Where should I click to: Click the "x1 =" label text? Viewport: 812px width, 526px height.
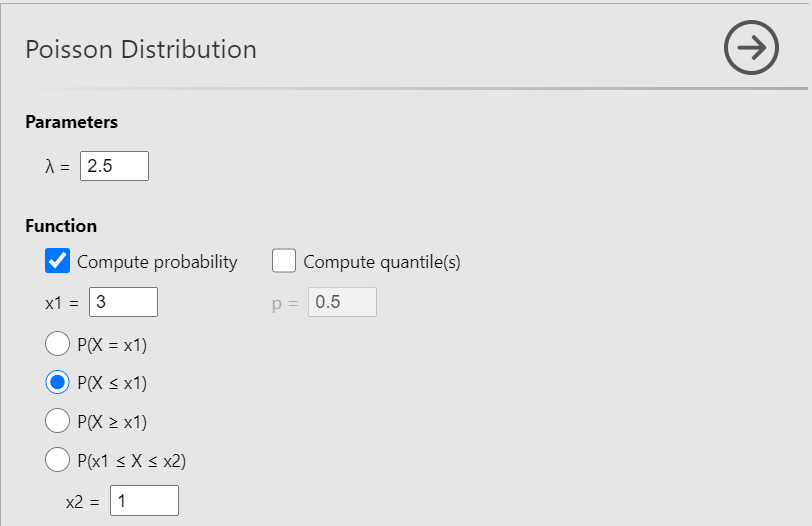pyautogui.click(x=62, y=303)
